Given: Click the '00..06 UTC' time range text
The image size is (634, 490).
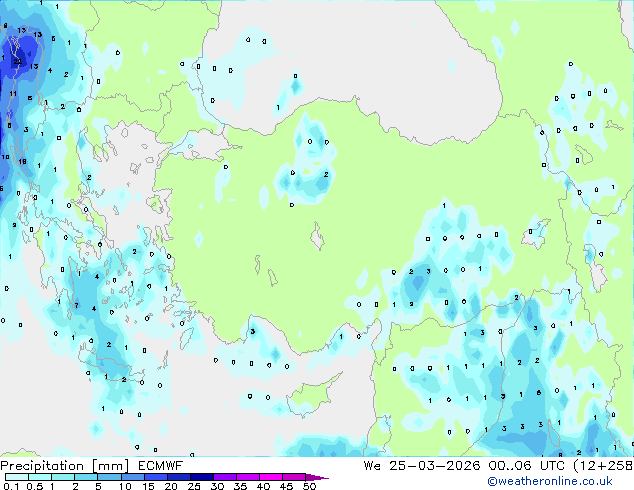Looking at the screenshot, I should (526, 466).
